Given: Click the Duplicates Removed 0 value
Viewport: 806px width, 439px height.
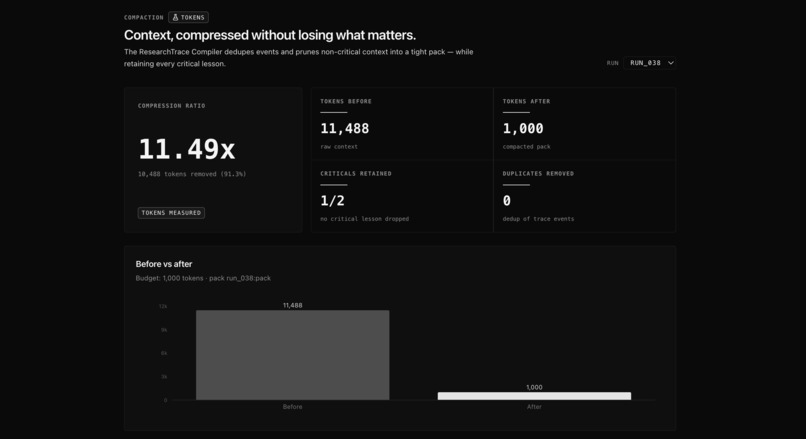Looking at the screenshot, I should (x=507, y=200).
